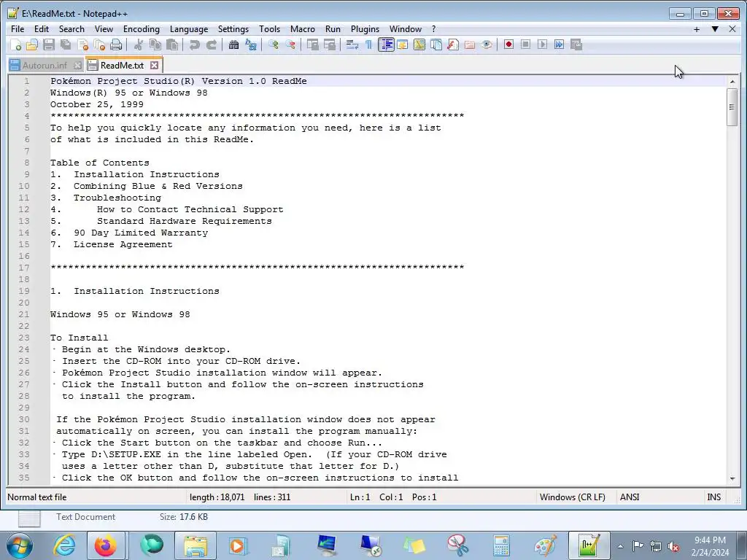Stop macro recording square button
Image resolution: width=747 pixels, height=560 pixels.
[x=525, y=44]
